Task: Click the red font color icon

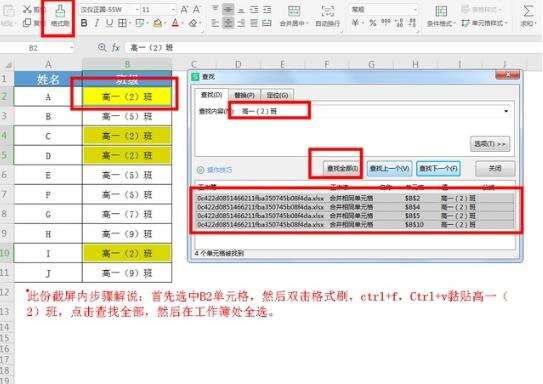Action: tap(175, 23)
